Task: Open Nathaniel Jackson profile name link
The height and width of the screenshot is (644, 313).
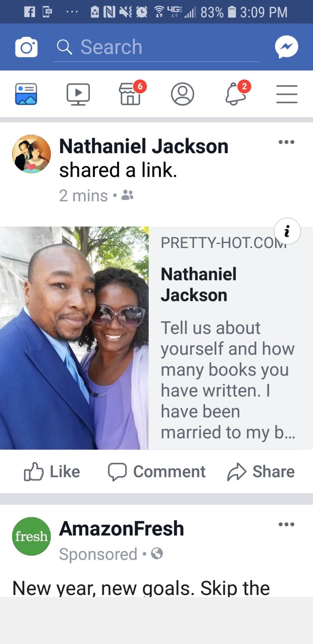Action: [x=144, y=146]
